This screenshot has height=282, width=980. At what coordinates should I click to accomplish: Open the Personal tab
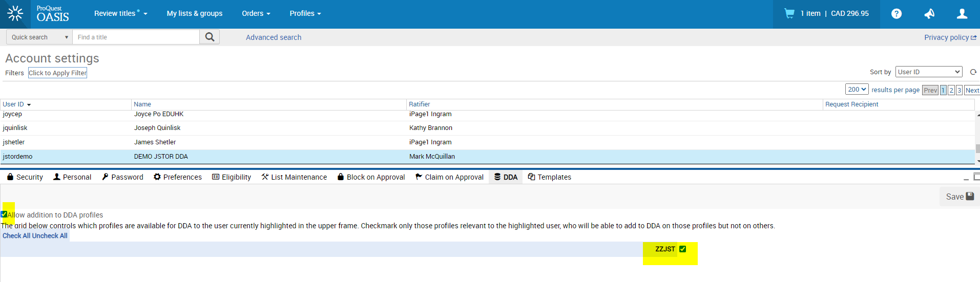[x=72, y=177]
